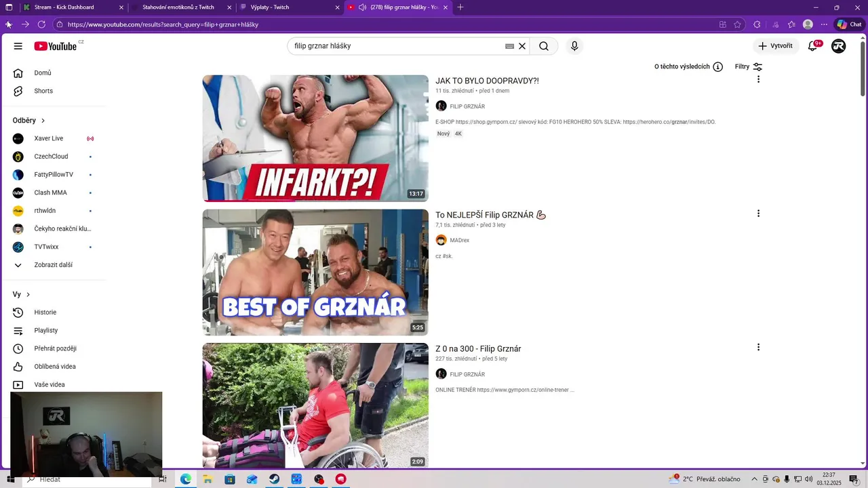The image size is (868, 488).
Task: Close the Stream - Kick Dashboard tab
Action: click(121, 7)
